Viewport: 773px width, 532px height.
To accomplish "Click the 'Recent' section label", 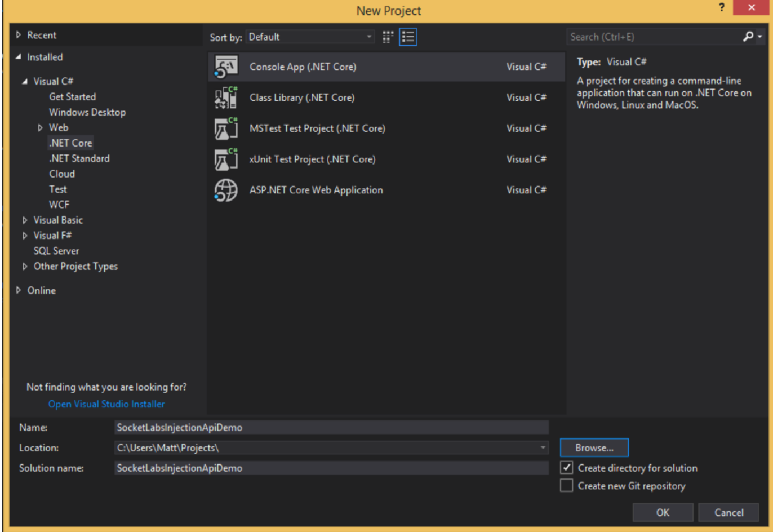I will coord(42,35).
